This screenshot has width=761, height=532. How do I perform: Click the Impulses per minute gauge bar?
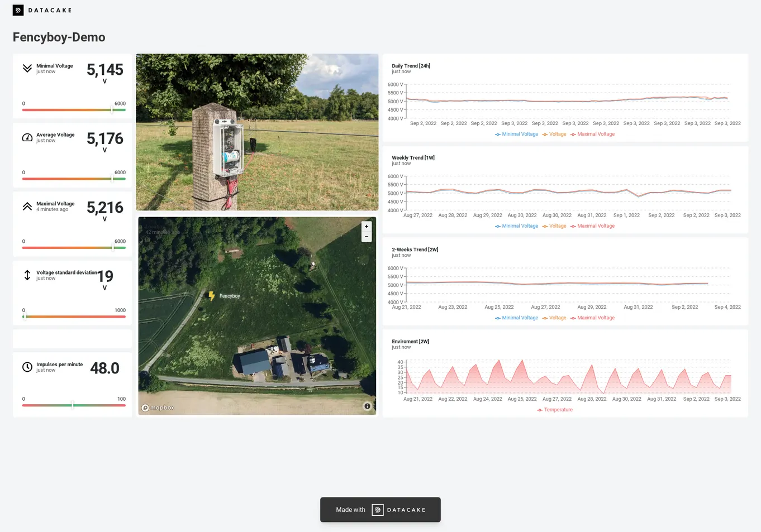coord(74,405)
